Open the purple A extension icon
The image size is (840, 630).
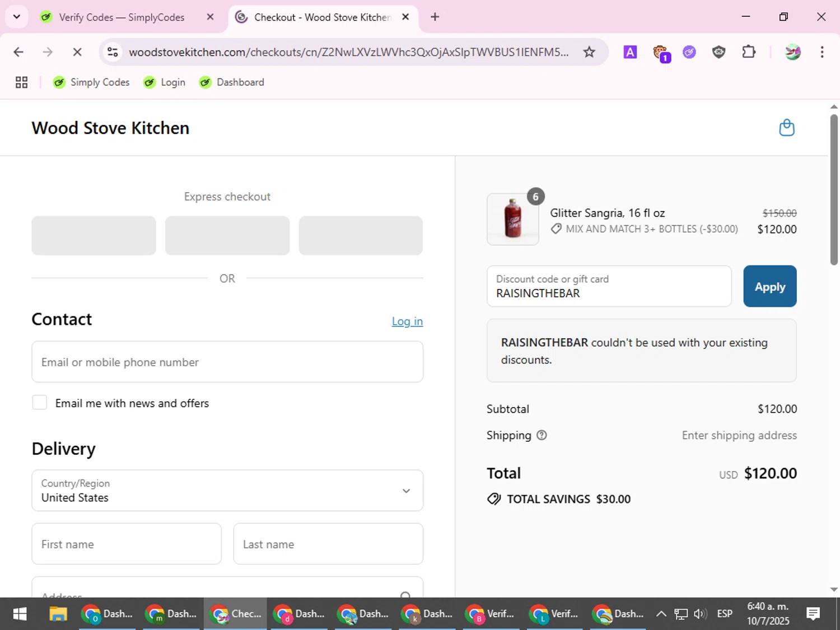tap(630, 52)
